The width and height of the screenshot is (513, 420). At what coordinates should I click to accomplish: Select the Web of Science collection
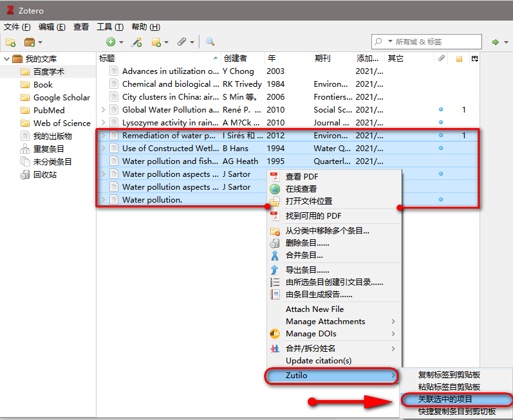tap(48, 123)
